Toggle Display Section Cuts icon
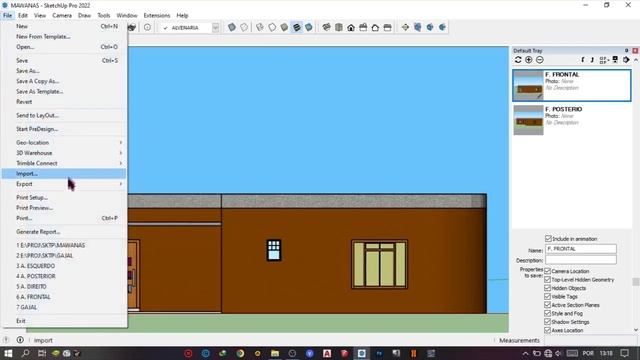The height and width of the screenshot is (360, 640). click(430, 27)
